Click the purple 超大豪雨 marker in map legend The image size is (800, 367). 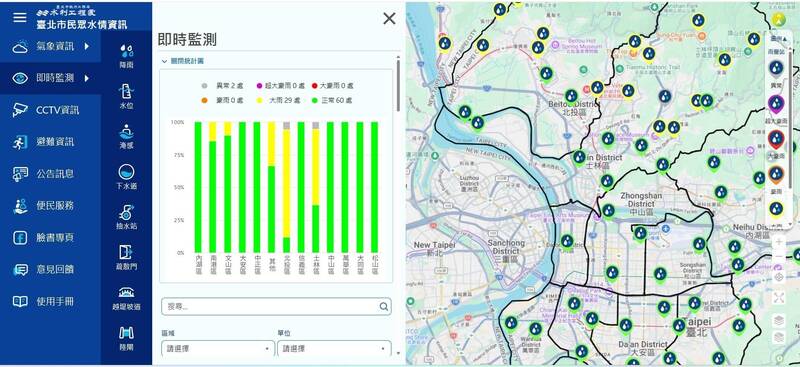pos(776,104)
